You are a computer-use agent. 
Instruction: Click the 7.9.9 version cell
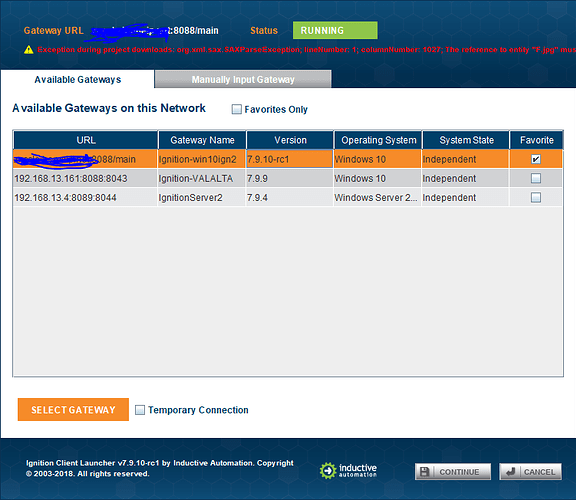pyautogui.click(x=289, y=178)
